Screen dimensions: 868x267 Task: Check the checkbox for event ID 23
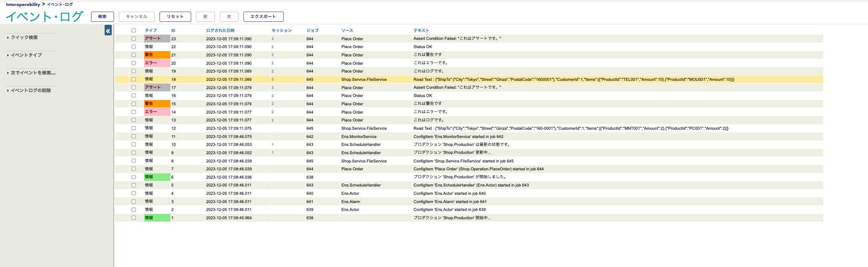(x=134, y=39)
